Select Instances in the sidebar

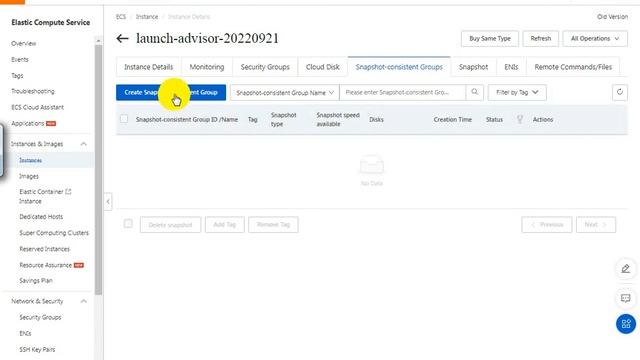[31, 160]
